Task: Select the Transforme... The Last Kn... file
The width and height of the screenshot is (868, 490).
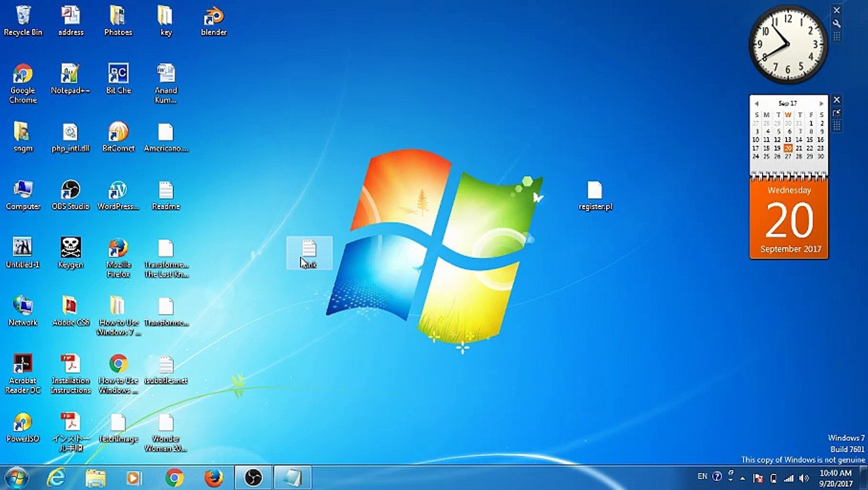Action: (166, 258)
